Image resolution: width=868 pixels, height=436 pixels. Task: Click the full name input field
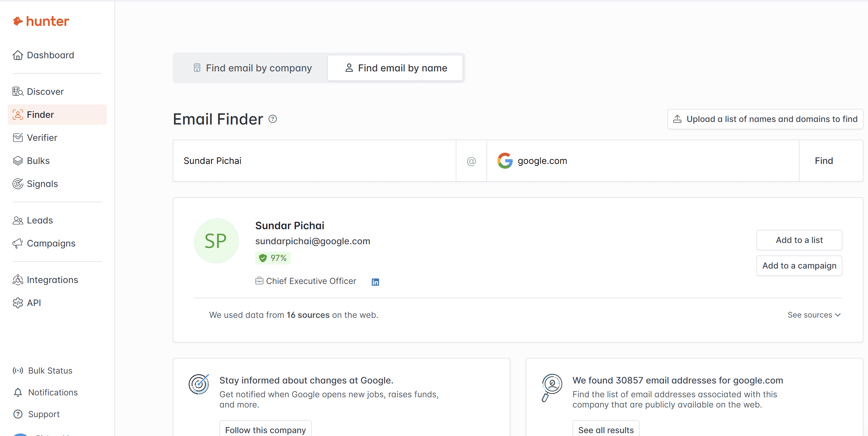(314, 160)
